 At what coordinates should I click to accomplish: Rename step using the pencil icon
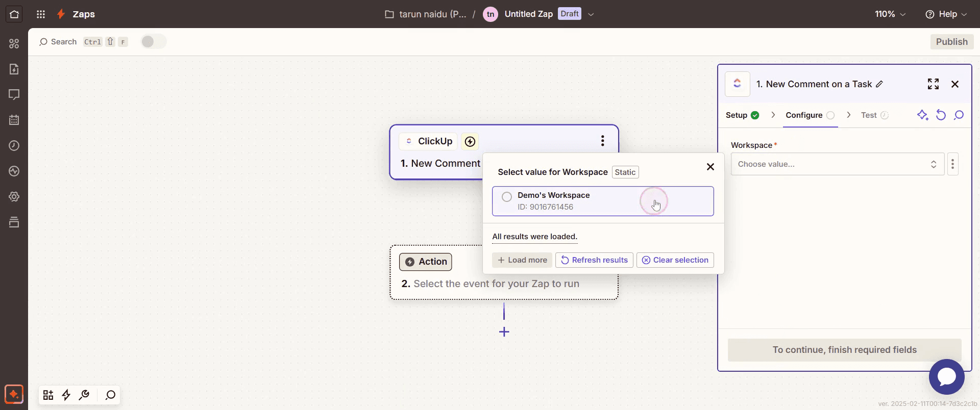point(879,84)
